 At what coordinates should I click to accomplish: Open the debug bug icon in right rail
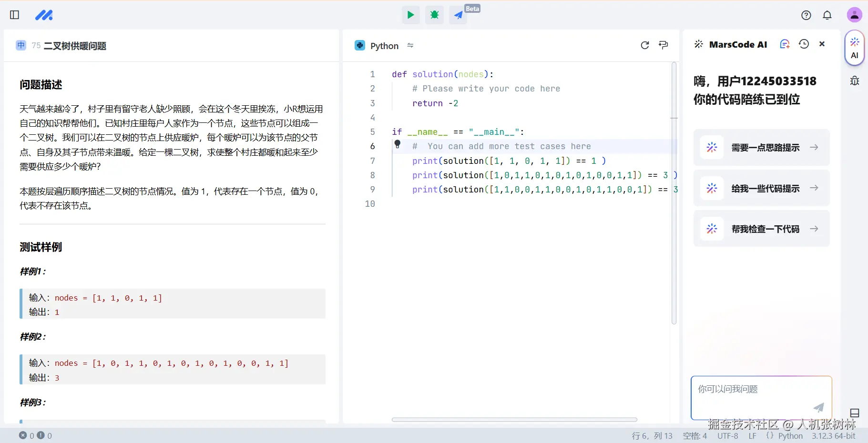[x=855, y=81]
